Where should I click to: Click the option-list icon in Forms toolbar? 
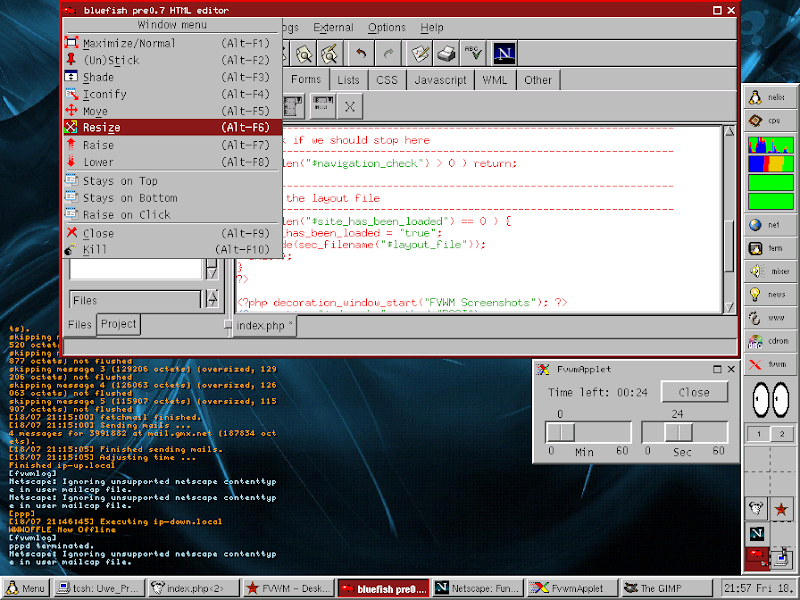[322, 106]
